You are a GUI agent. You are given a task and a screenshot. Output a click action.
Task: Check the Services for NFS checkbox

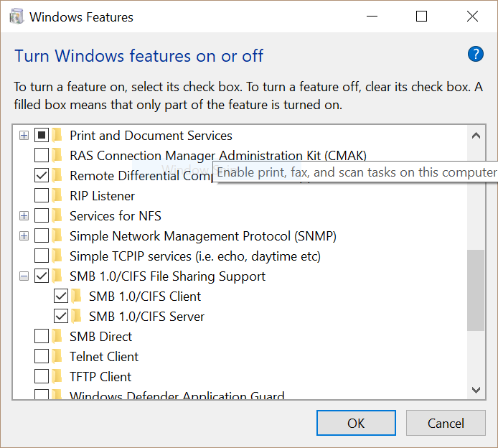coord(42,215)
